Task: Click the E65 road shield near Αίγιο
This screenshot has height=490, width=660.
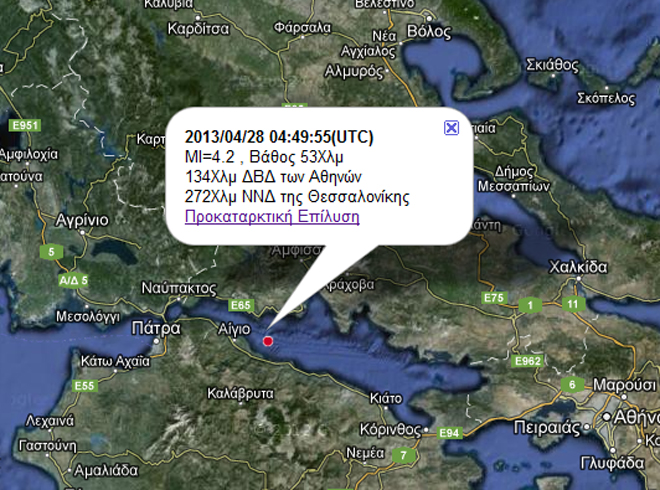Action: pyautogui.click(x=241, y=305)
